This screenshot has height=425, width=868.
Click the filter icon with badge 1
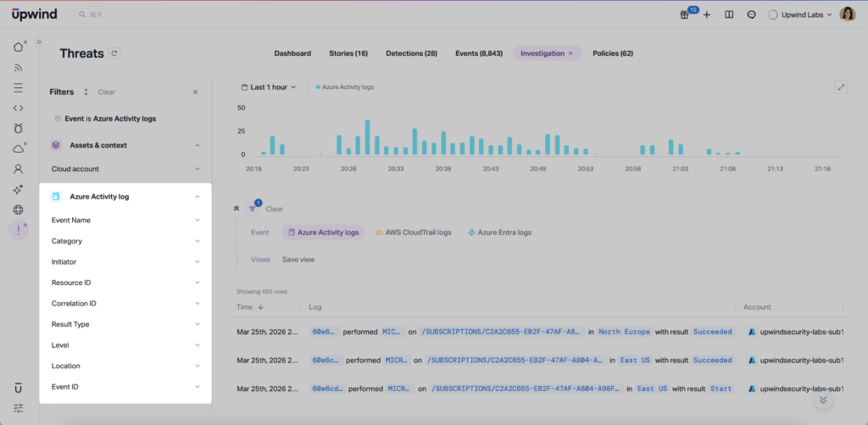(x=253, y=209)
